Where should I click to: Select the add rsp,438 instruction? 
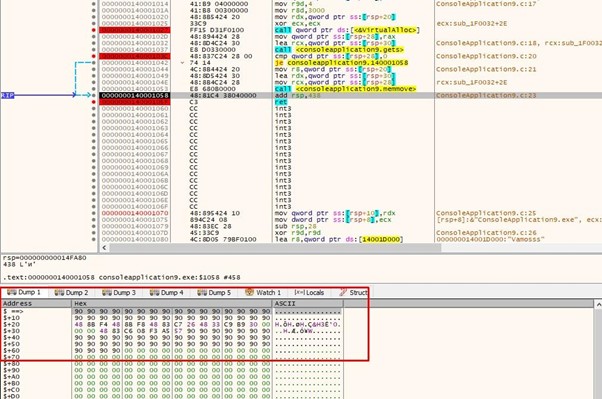[297, 95]
